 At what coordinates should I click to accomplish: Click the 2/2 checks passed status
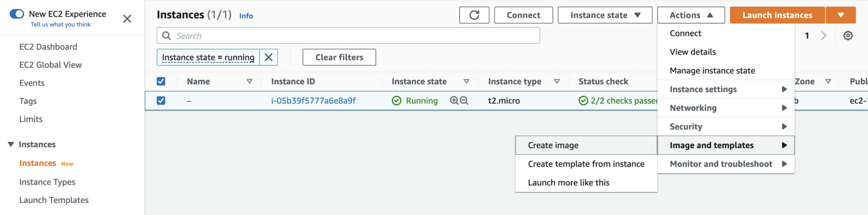(x=618, y=101)
